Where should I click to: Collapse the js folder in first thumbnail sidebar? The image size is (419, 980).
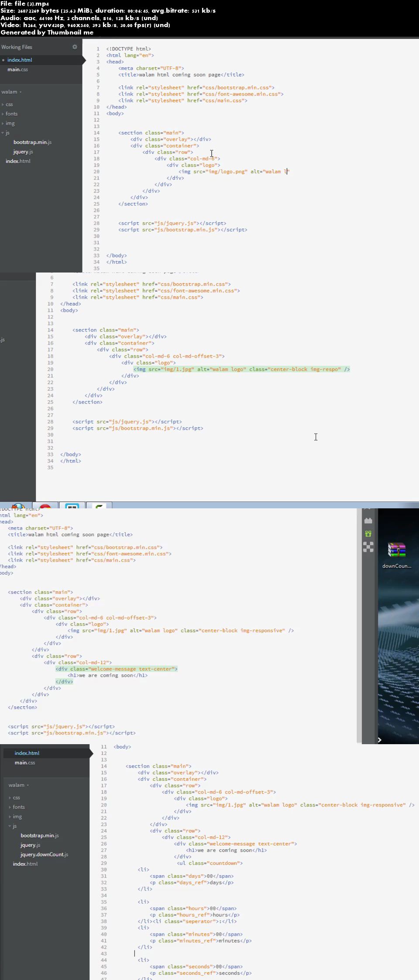click(6, 133)
